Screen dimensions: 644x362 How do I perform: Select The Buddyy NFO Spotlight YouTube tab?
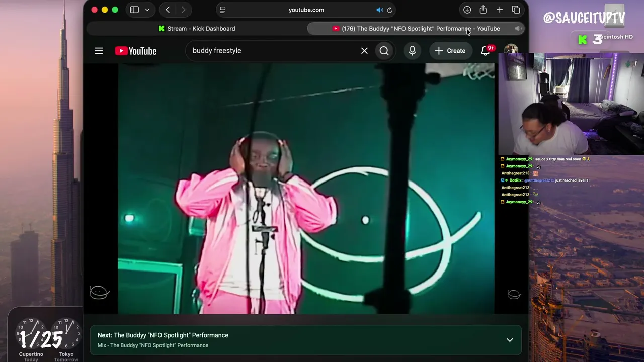point(416,29)
